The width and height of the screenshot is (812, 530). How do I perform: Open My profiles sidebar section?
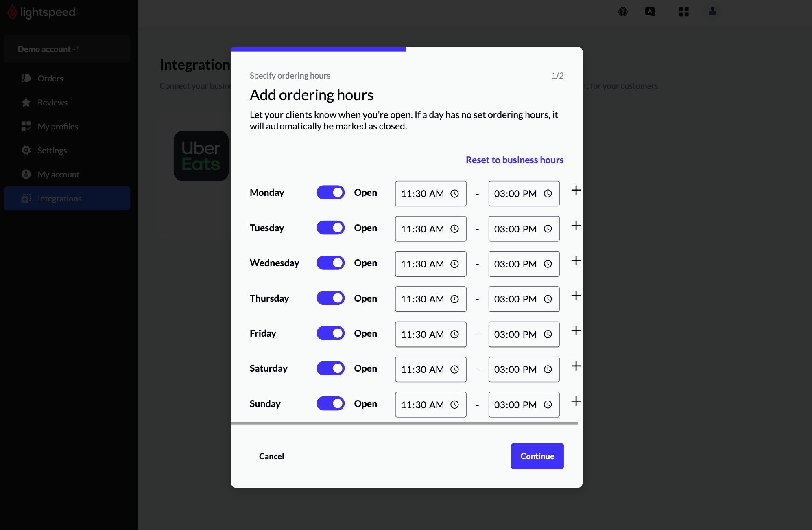click(x=57, y=126)
